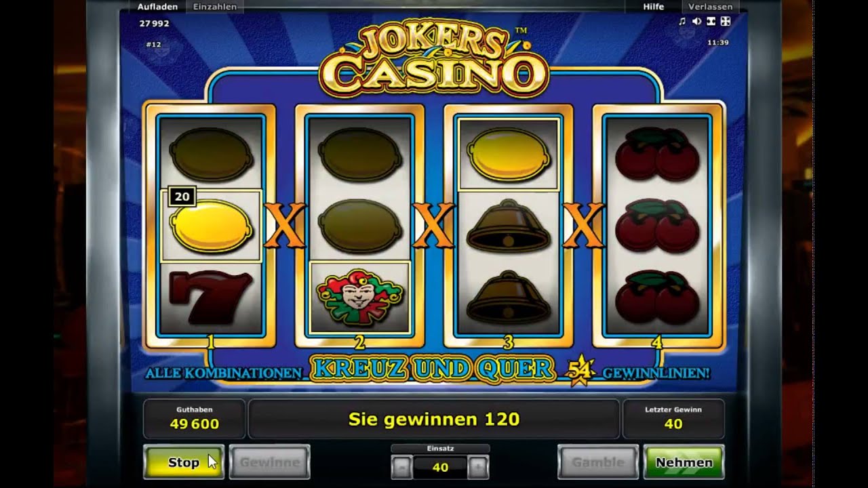Stop the reels with Stop button

[184, 462]
